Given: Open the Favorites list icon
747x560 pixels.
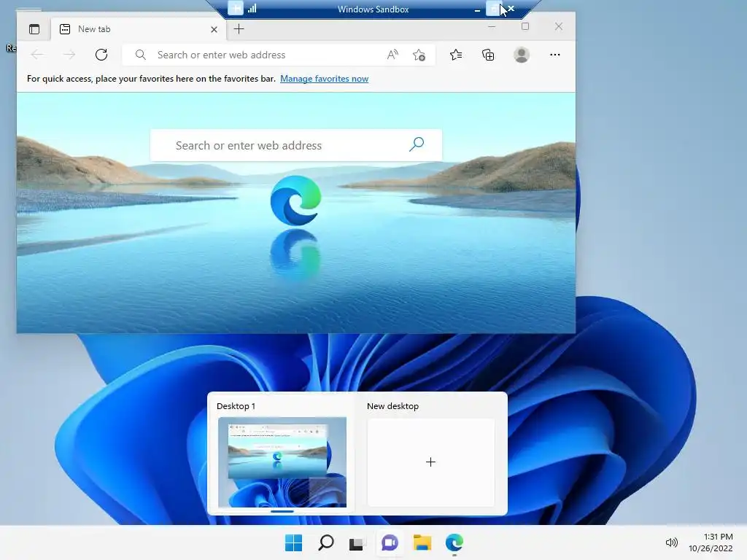Looking at the screenshot, I should pyautogui.click(x=456, y=55).
